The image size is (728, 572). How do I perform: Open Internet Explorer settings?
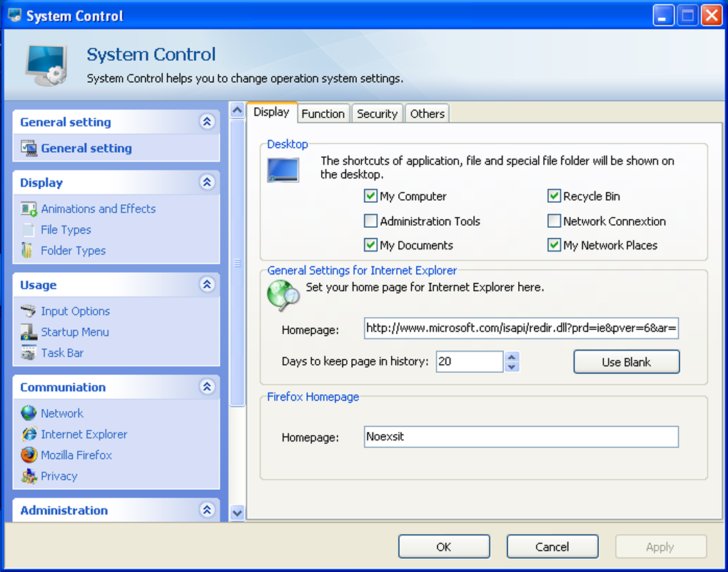tap(84, 434)
